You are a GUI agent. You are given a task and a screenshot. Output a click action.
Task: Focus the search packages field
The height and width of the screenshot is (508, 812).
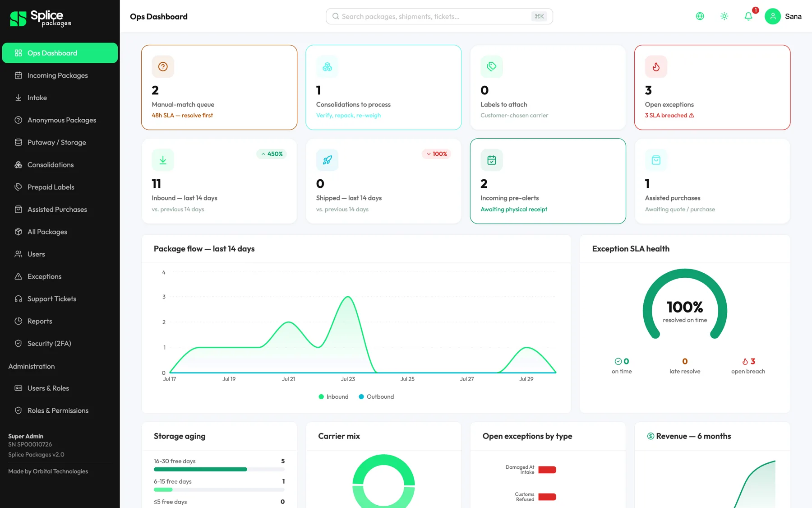(439, 16)
